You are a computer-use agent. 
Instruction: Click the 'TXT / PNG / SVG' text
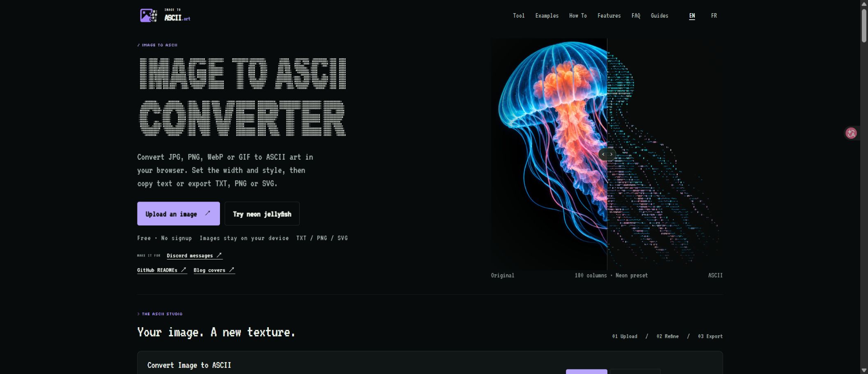click(322, 238)
